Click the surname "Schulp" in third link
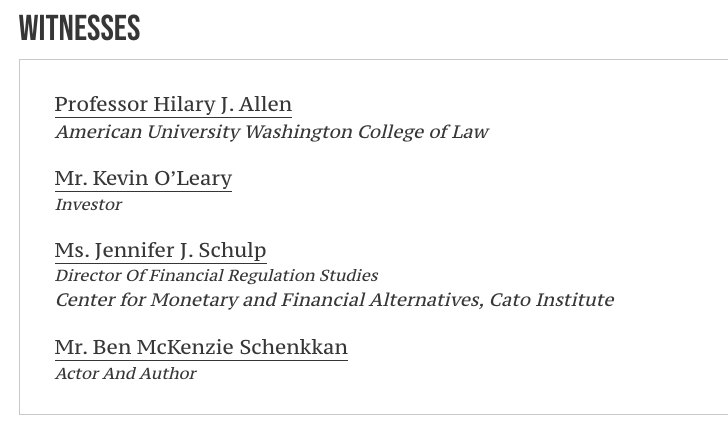The height and width of the screenshot is (430, 728). click(x=232, y=250)
